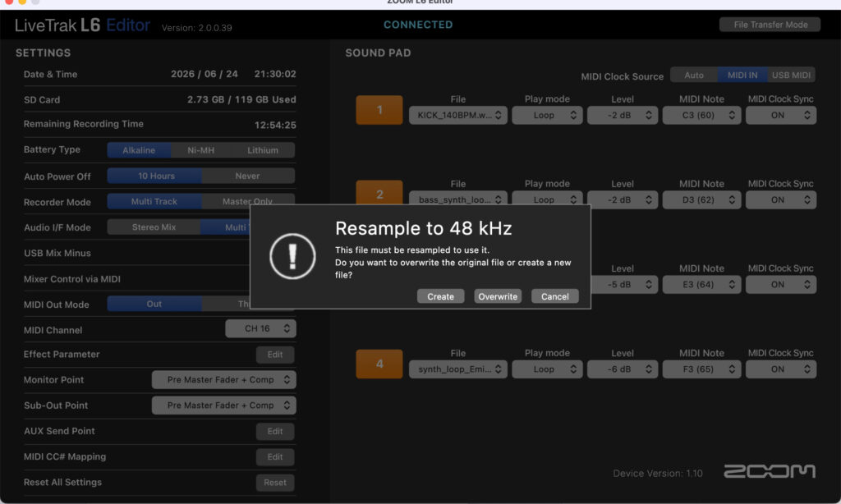Open pad 4 File dropdown synth_loop_Emi
The image size is (841, 504).
458,369
